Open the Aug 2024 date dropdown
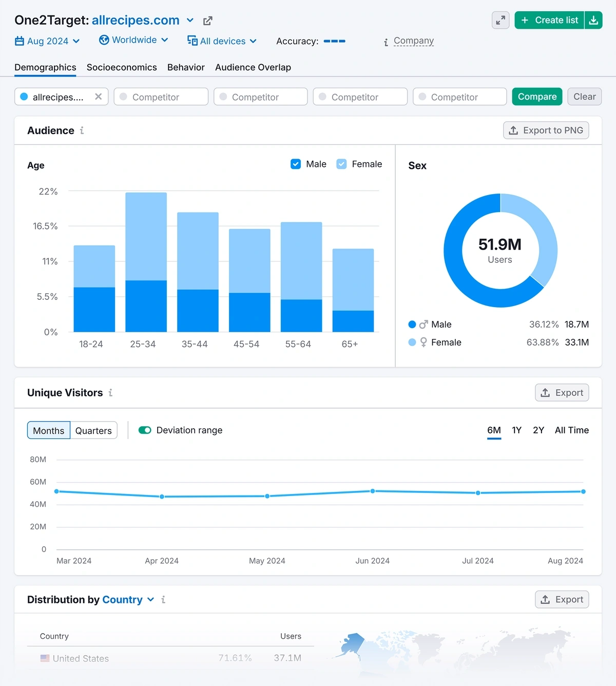 pos(48,41)
